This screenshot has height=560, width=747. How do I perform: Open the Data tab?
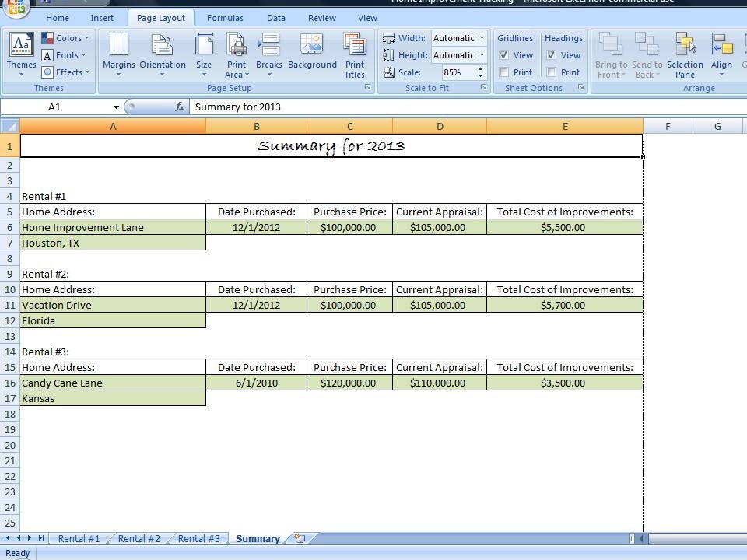275,18
